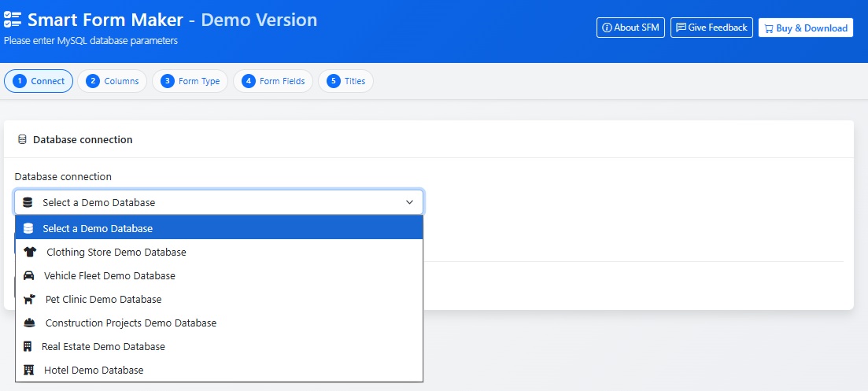Click the car icon for Vehicle Fleet

point(29,275)
